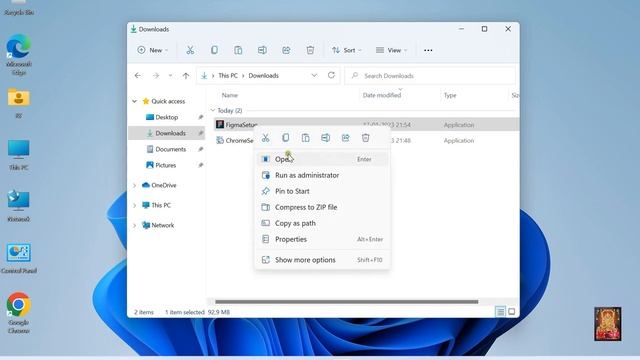Click the Delete icon in Explorer toolbar

tap(310, 50)
